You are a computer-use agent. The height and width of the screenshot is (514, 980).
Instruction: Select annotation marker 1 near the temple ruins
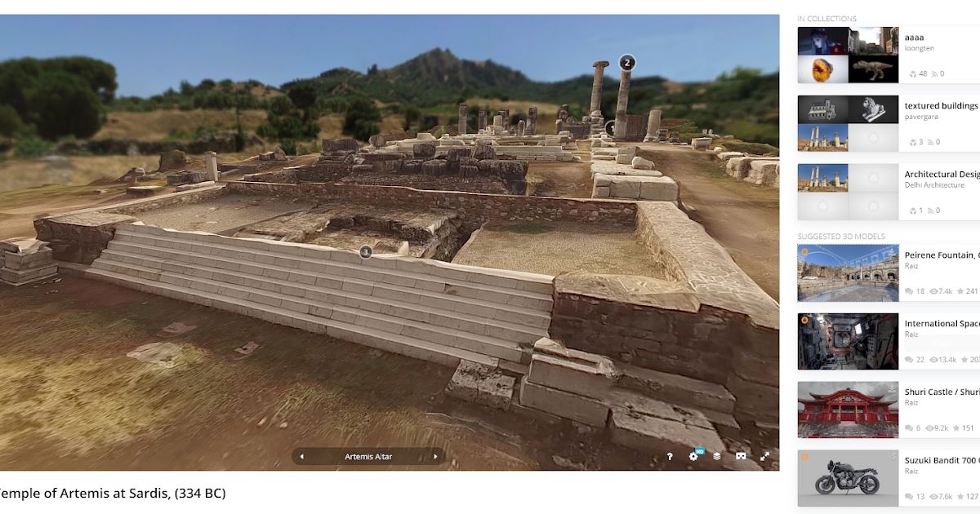[x=609, y=129]
